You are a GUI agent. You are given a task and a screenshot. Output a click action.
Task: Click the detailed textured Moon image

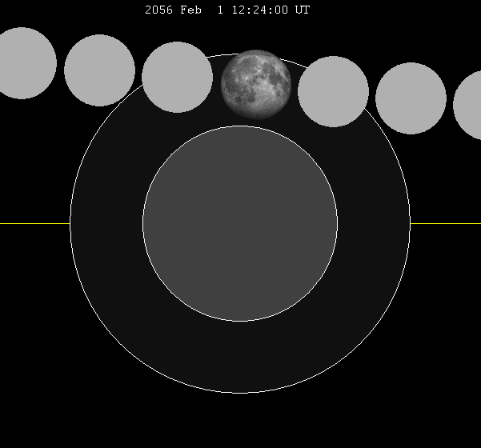[x=256, y=85]
